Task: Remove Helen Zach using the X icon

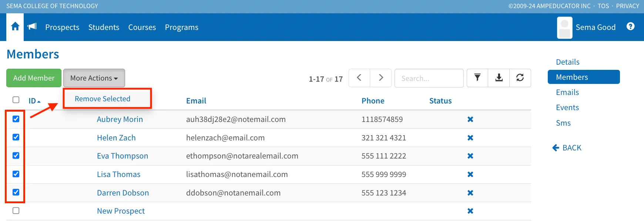Action: (x=470, y=138)
